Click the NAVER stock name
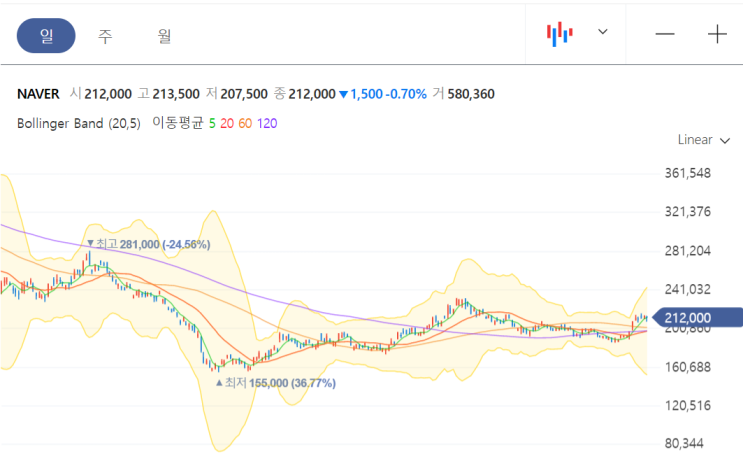Screen dimensions: 743x461 pyautogui.click(x=38, y=94)
